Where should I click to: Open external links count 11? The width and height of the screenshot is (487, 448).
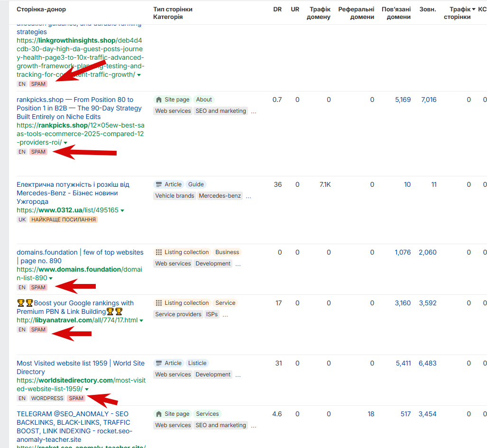click(x=434, y=184)
